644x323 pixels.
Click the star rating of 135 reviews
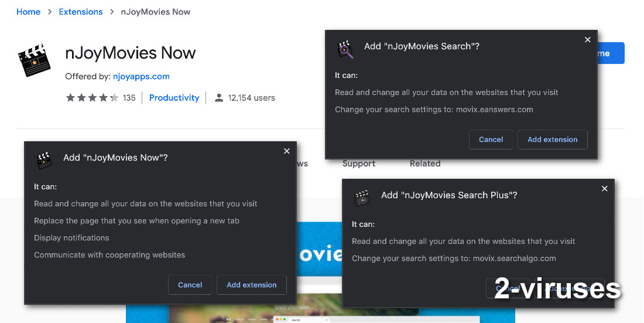pos(93,97)
